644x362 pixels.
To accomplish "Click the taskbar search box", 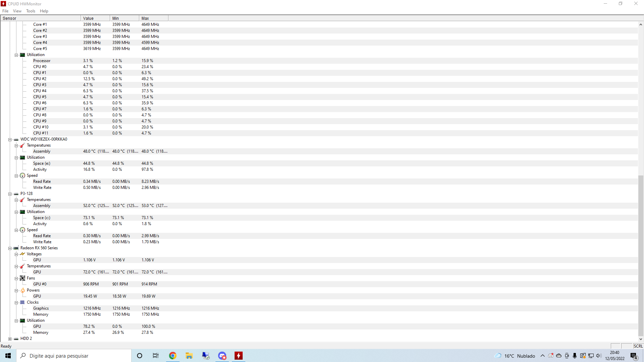I will point(74,356).
